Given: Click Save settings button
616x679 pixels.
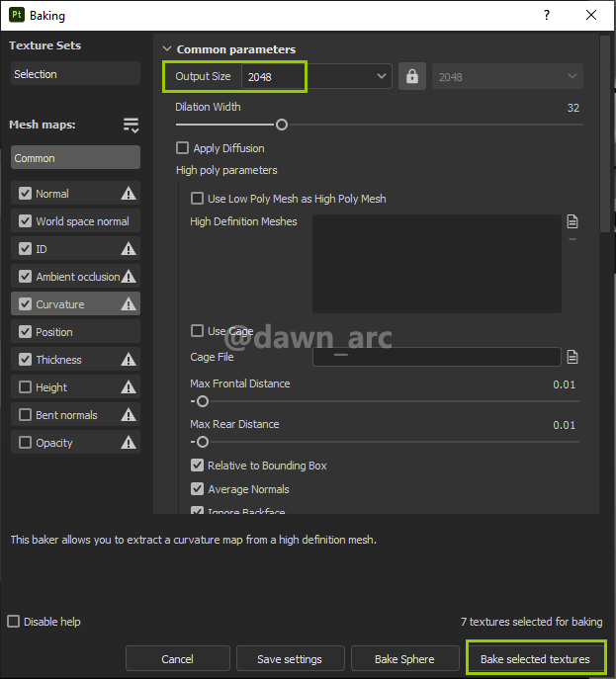Looking at the screenshot, I should pos(291,658).
